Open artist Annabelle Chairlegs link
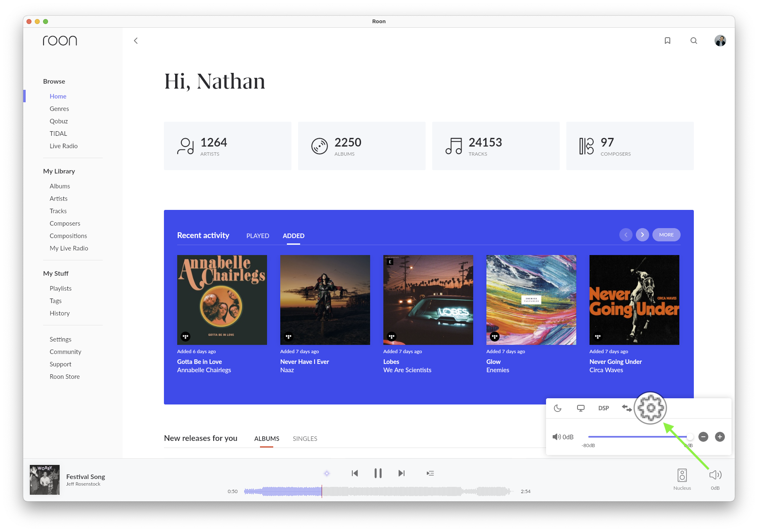This screenshot has height=532, width=758. [204, 370]
